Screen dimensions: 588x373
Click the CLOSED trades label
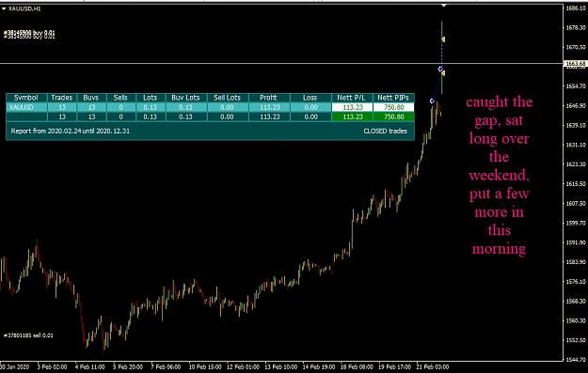click(385, 132)
